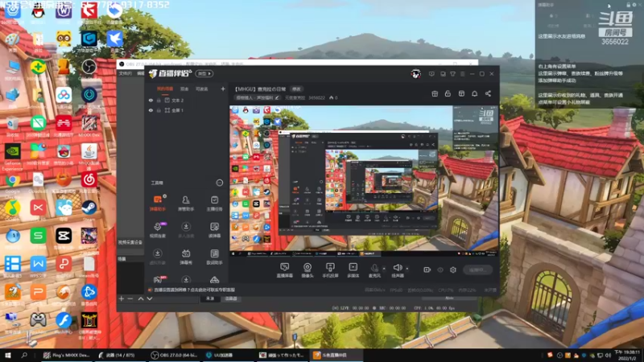Screen dimensions: 644x362
Task: Hide the 全屏 1 source with eye icon
Action: point(151,110)
